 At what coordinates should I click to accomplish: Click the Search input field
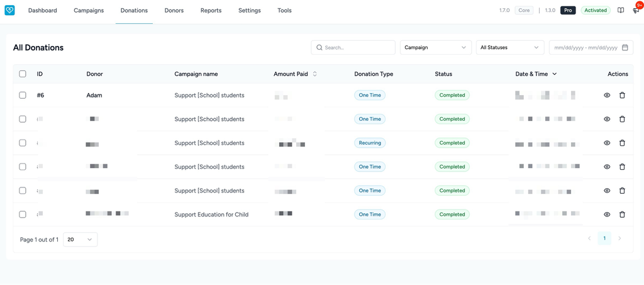[353, 48]
